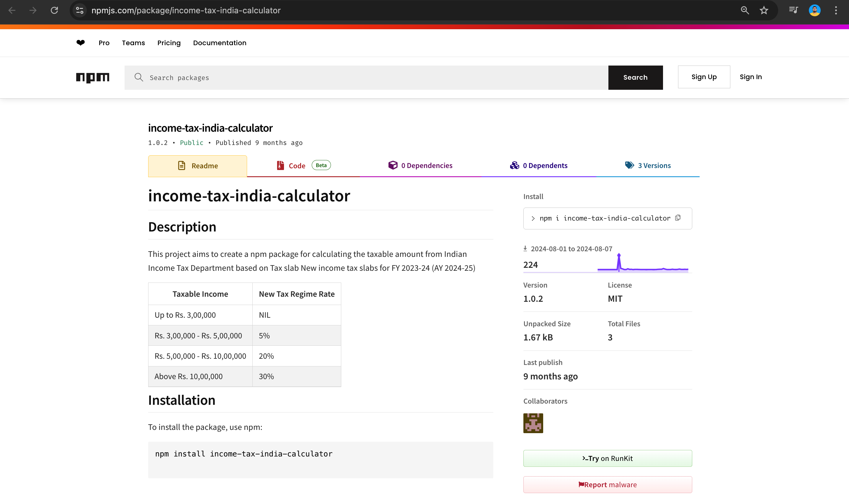Click the Public label under package name
The image size is (849, 504).
pyautogui.click(x=192, y=143)
